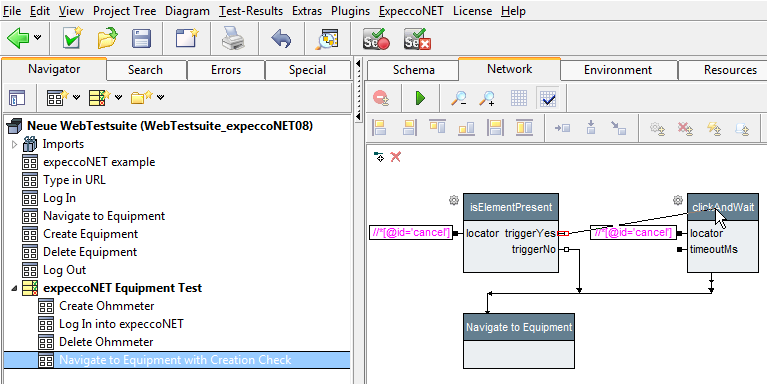Open the Test-Results menu
This screenshot has height=384, width=767.
click(x=251, y=11)
